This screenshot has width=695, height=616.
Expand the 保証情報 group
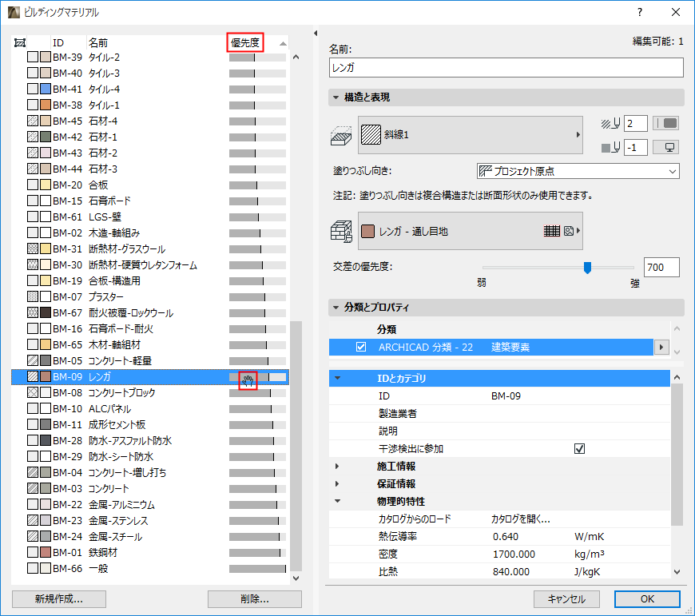click(337, 484)
